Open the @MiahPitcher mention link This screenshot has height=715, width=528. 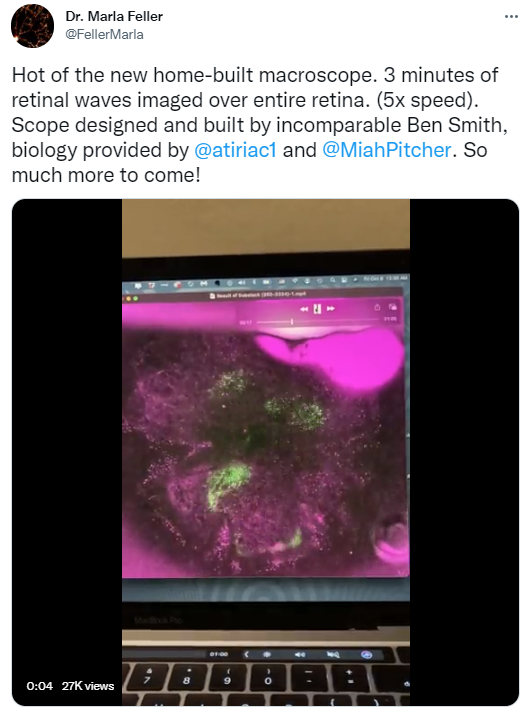387,150
